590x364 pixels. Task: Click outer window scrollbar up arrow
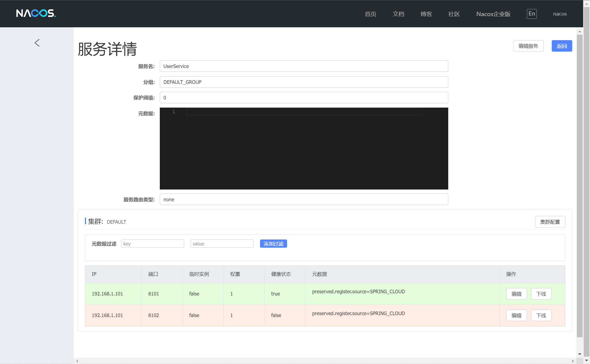(x=586, y=4)
